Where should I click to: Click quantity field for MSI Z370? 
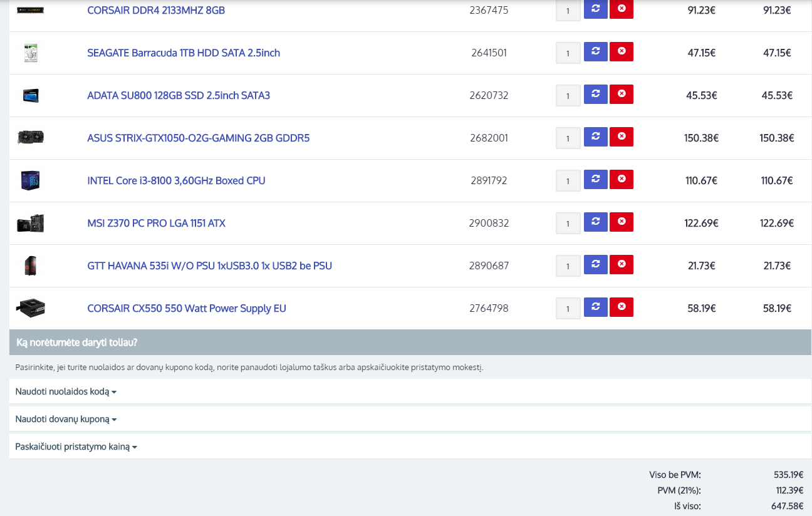click(x=568, y=224)
